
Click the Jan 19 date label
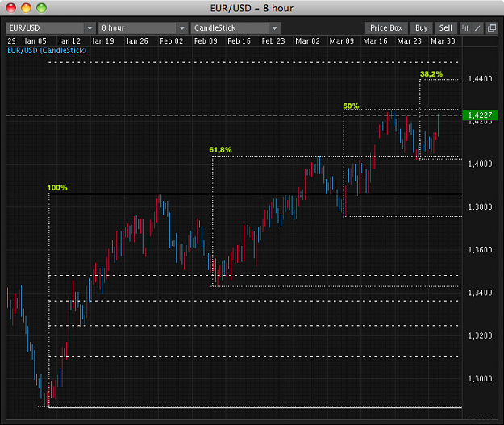point(103,41)
